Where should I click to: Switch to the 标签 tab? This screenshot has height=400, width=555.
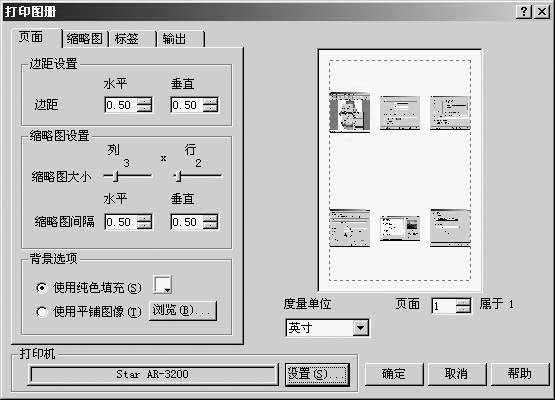click(x=132, y=38)
